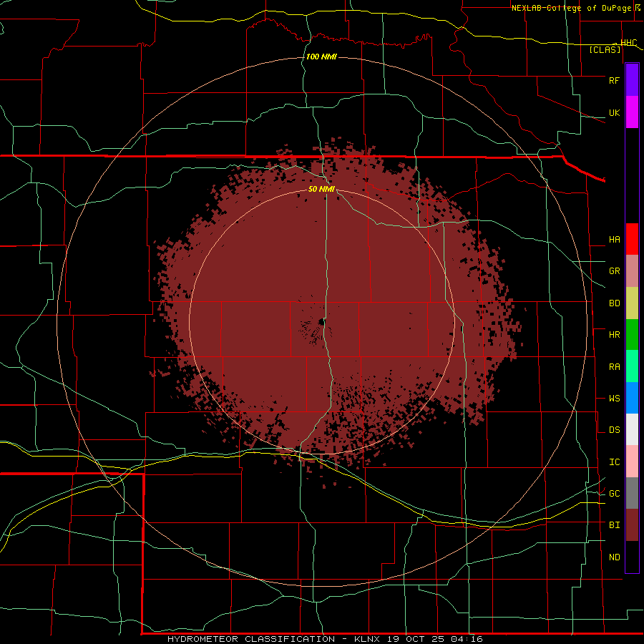Click the NEXLAB-College of DuPage credit text
Screen dimensions: 644x644
click(571, 8)
